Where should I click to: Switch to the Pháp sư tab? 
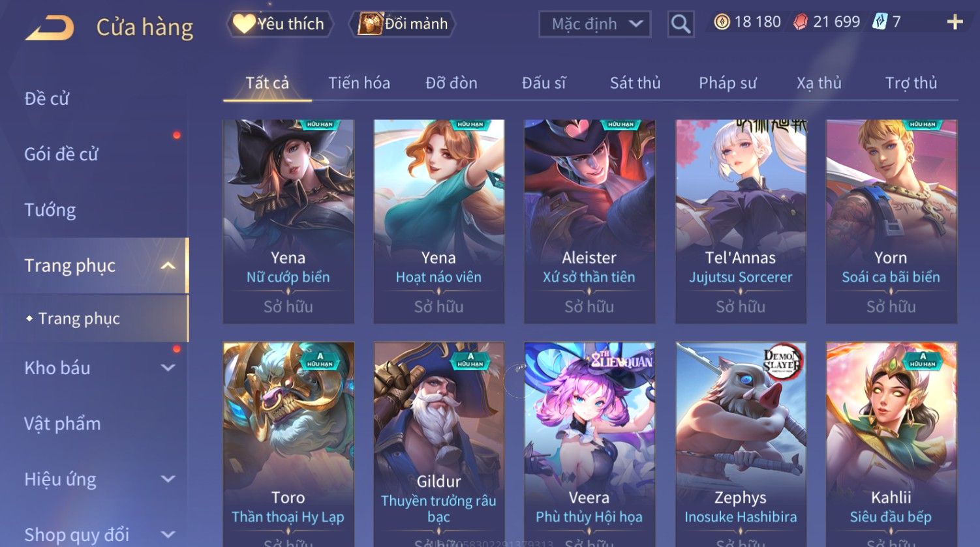(727, 83)
